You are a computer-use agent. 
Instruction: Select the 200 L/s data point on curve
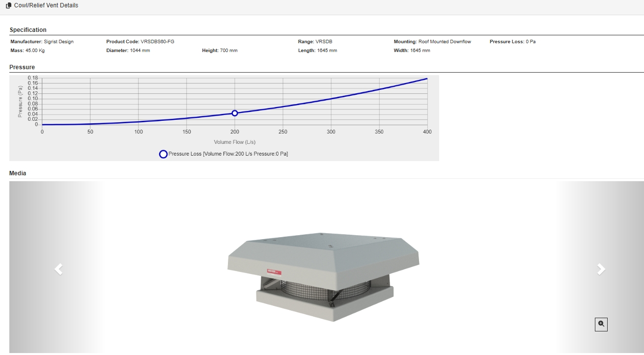(x=235, y=113)
